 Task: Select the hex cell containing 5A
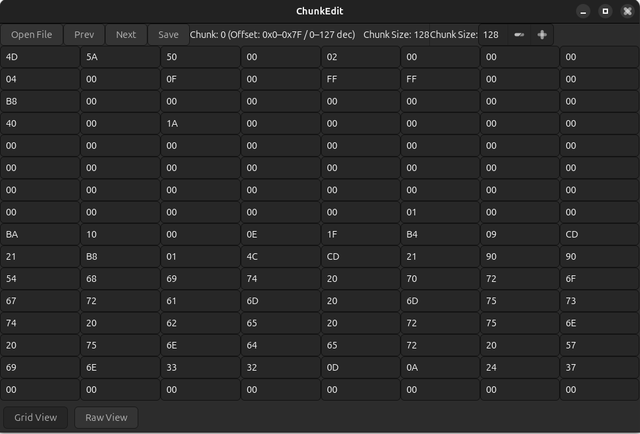tap(120, 57)
